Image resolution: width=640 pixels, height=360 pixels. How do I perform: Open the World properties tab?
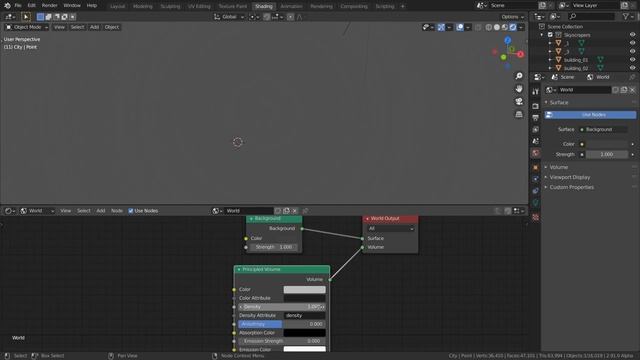pos(536,153)
